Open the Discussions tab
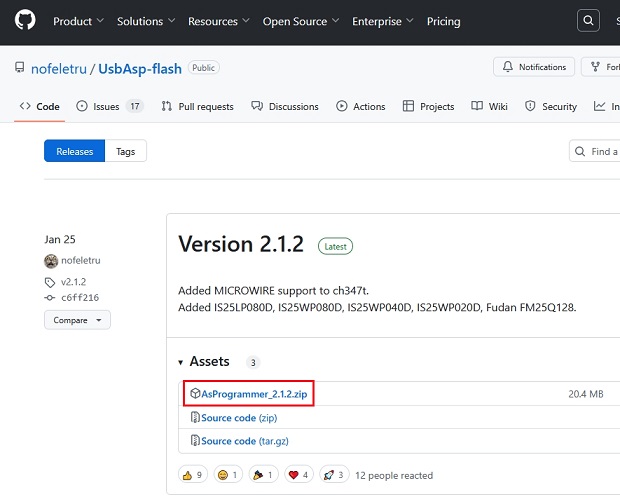Screen dimensions: 620x504 pos(285,107)
